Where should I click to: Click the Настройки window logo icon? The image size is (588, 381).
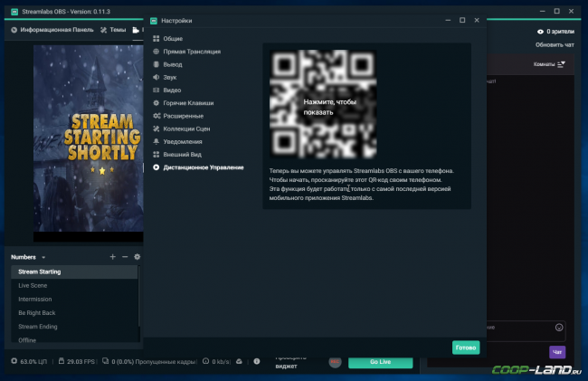[x=154, y=21]
